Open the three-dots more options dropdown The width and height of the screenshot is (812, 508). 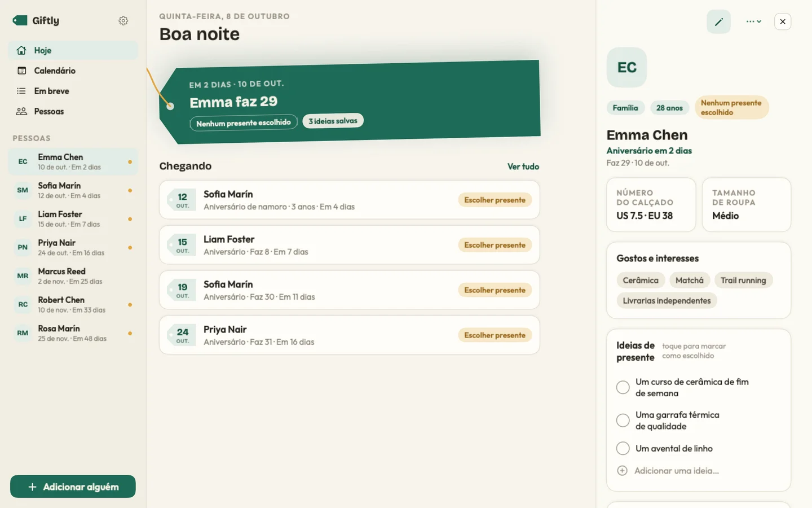click(x=753, y=21)
